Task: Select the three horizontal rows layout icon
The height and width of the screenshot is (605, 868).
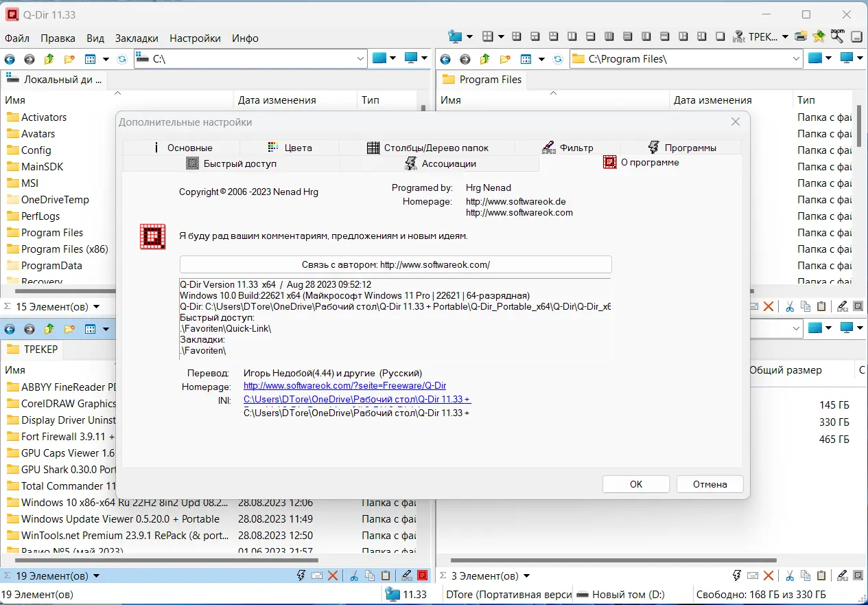Action: coord(627,36)
